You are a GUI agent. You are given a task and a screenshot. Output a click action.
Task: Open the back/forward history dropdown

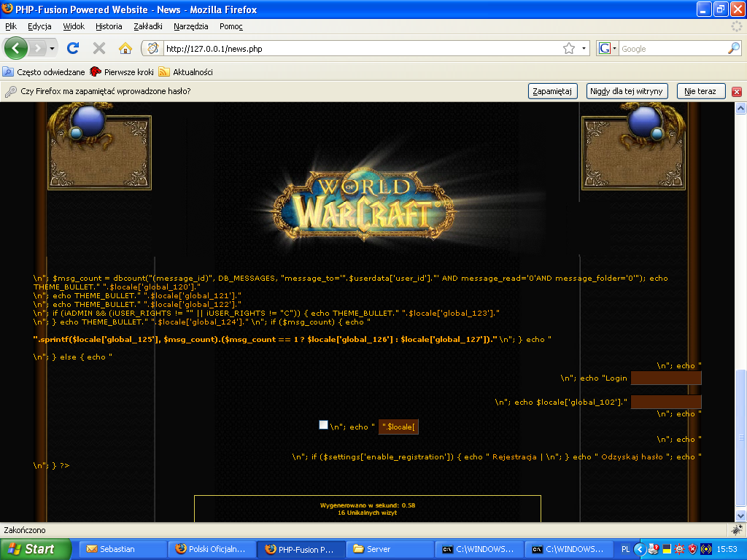pyautogui.click(x=51, y=49)
